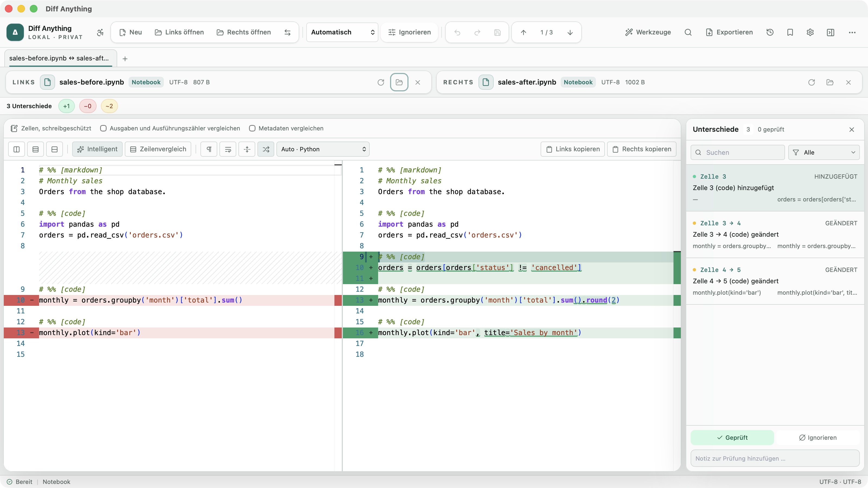
Task: Redo the last change
Action: (477, 32)
